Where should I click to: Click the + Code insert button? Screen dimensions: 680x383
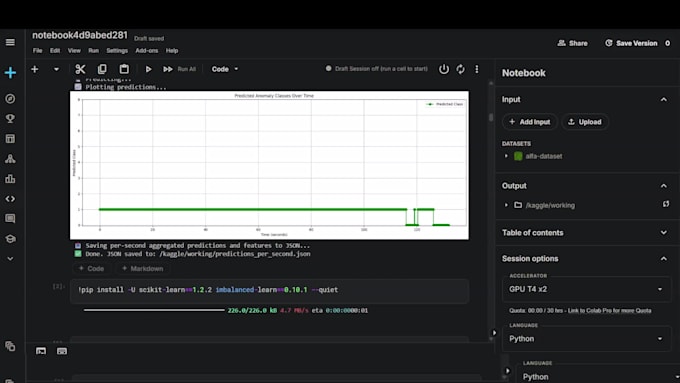coord(92,268)
